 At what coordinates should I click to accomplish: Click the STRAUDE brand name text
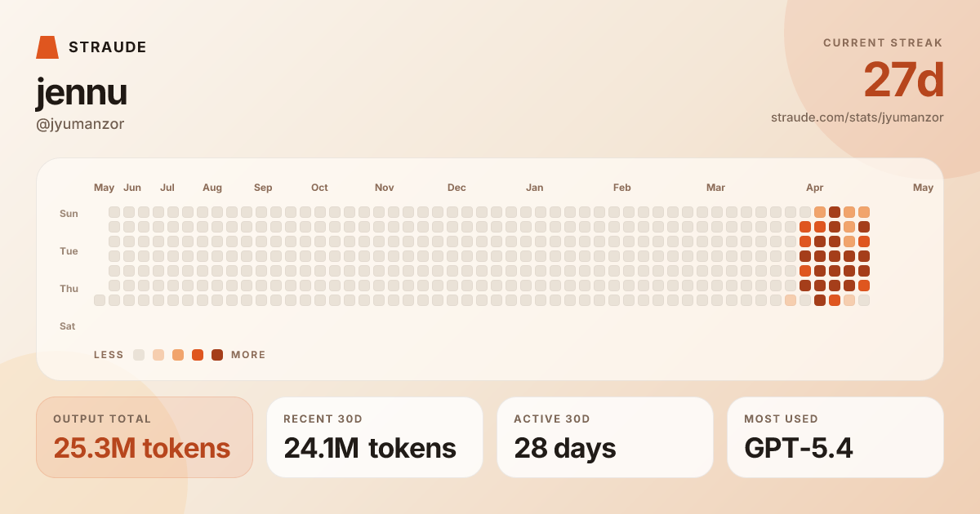tap(108, 47)
